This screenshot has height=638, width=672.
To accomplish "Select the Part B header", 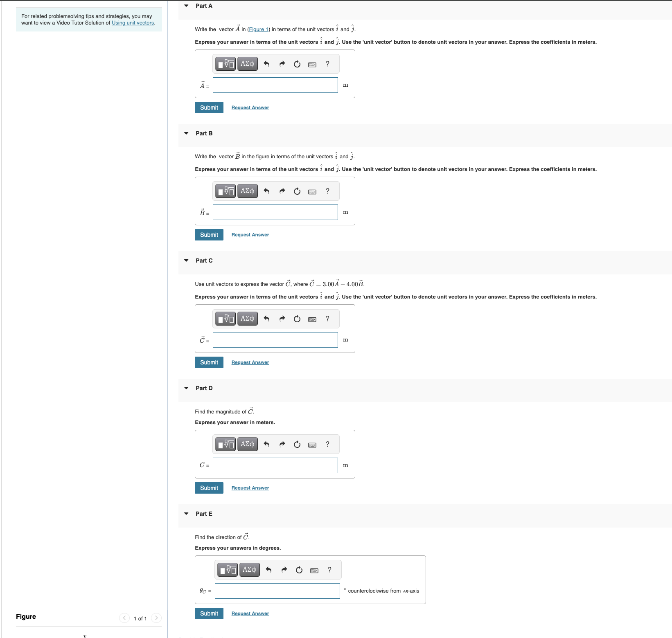I will point(204,133).
